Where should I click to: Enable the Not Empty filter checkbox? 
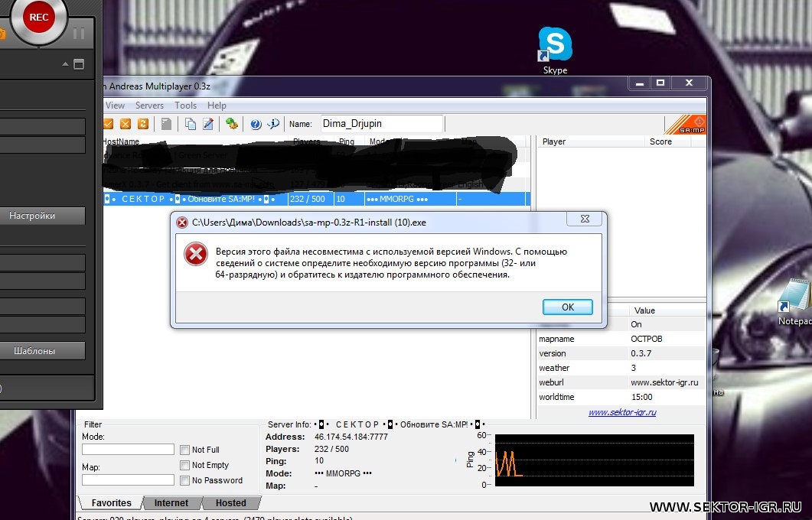tap(184, 465)
